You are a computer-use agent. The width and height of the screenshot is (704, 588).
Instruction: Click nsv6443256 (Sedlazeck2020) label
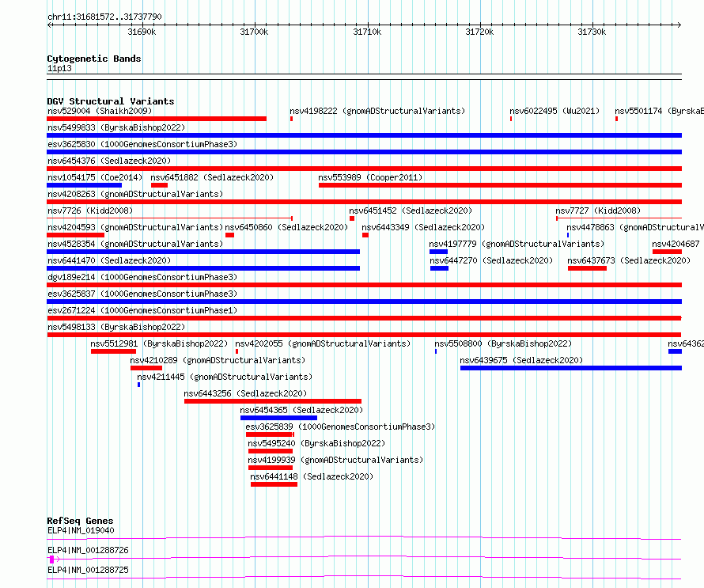tap(245, 393)
